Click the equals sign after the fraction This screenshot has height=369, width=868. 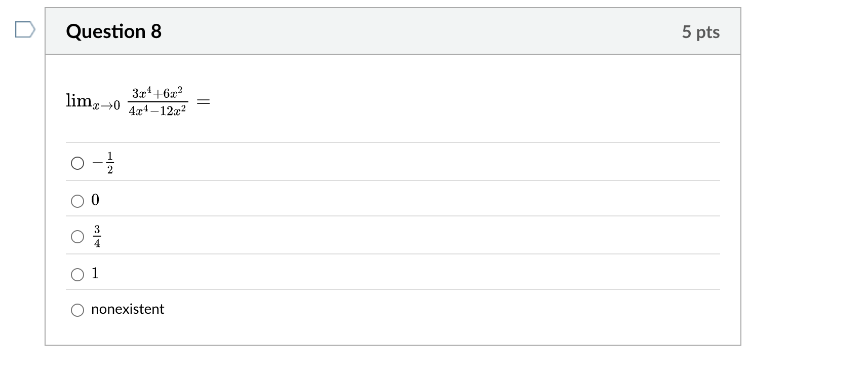203,102
